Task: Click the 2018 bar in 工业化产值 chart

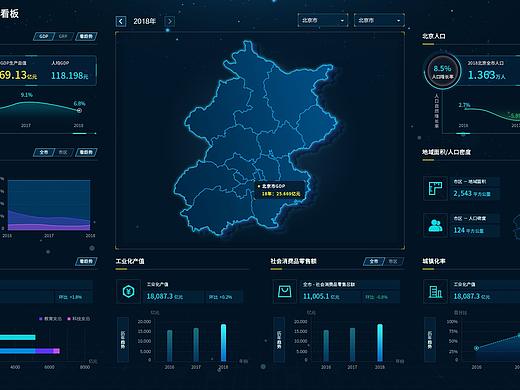Action: (x=223, y=343)
